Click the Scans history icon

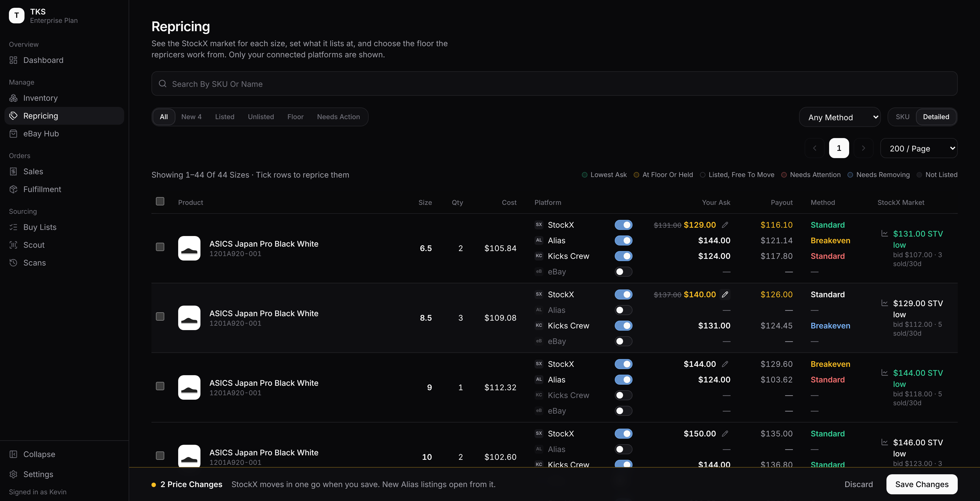[x=13, y=262]
